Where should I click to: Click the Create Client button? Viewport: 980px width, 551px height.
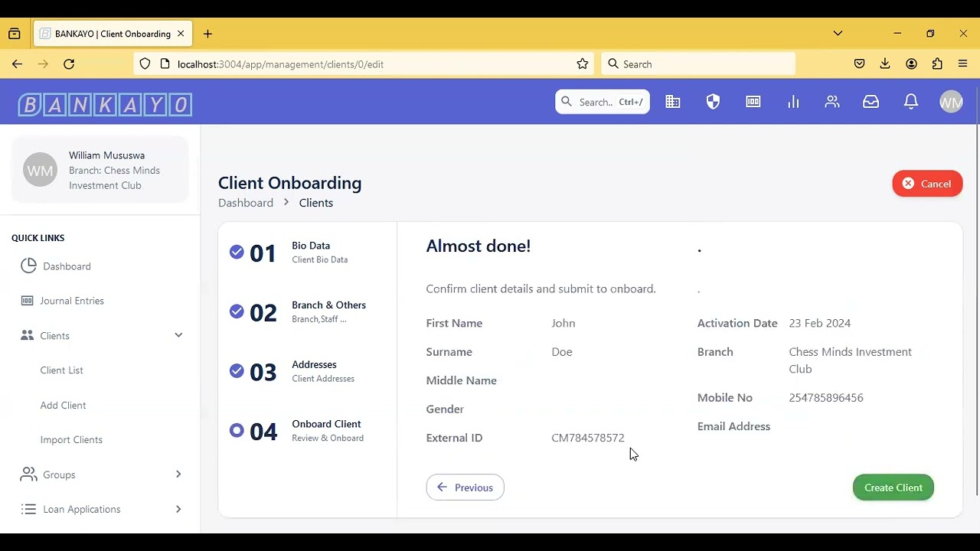tap(893, 487)
